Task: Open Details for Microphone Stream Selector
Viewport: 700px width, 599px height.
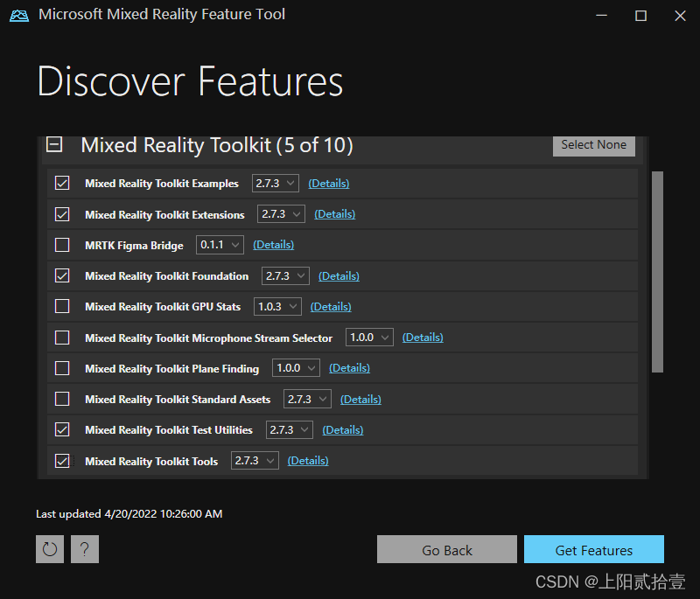Action: 423,338
